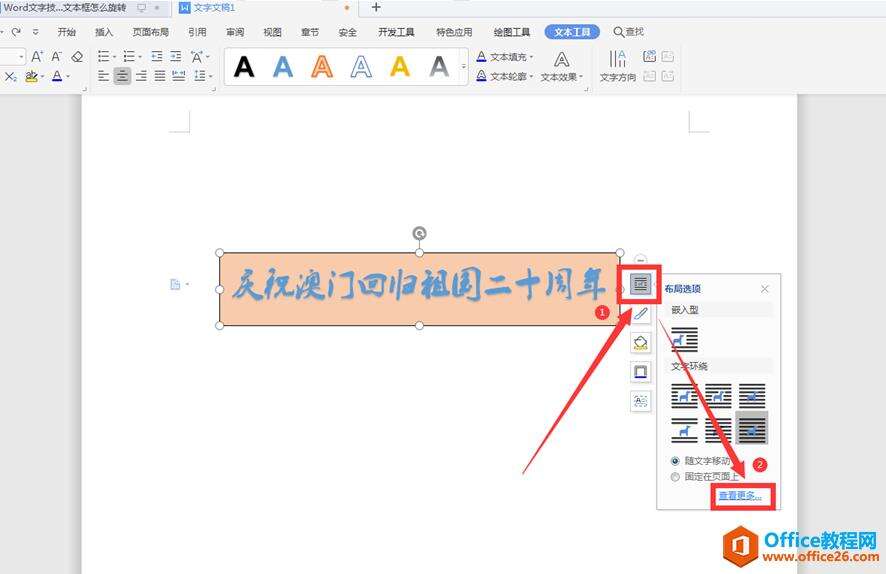
Task: Click the rotation handle above textbox
Action: click(x=419, y=233)
